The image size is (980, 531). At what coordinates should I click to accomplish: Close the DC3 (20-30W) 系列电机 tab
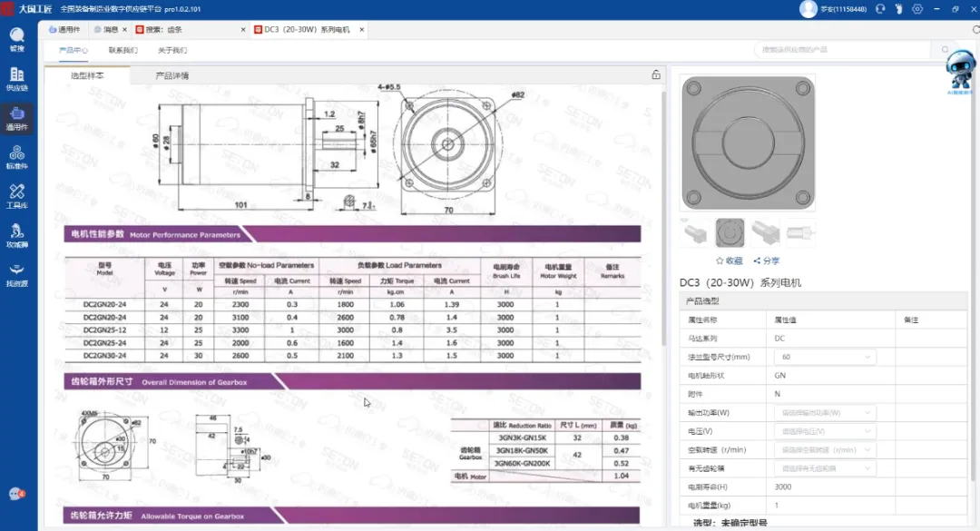pyautogui.click(x=361, y=29)
